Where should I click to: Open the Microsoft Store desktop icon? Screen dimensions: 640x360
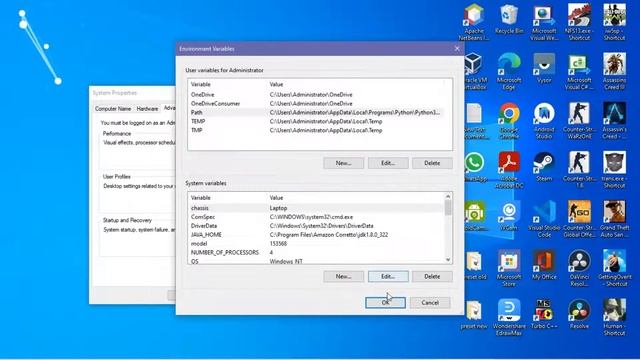tap(509, 268)
